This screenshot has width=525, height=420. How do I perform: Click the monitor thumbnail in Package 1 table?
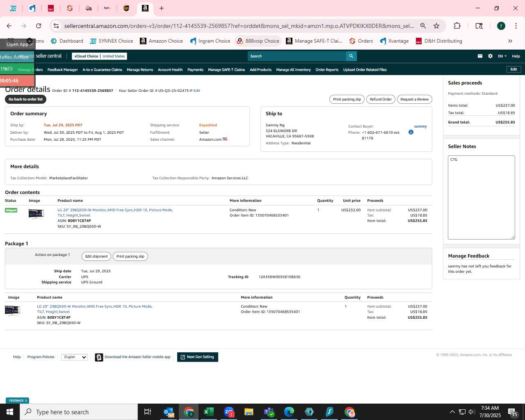coord(12,310)
